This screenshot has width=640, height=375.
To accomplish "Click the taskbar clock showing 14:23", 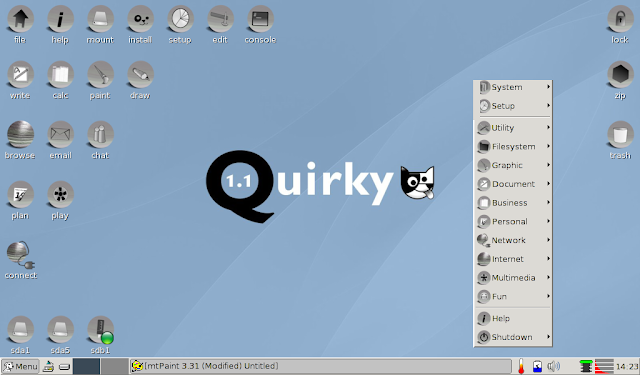I will tap(627, 366).
